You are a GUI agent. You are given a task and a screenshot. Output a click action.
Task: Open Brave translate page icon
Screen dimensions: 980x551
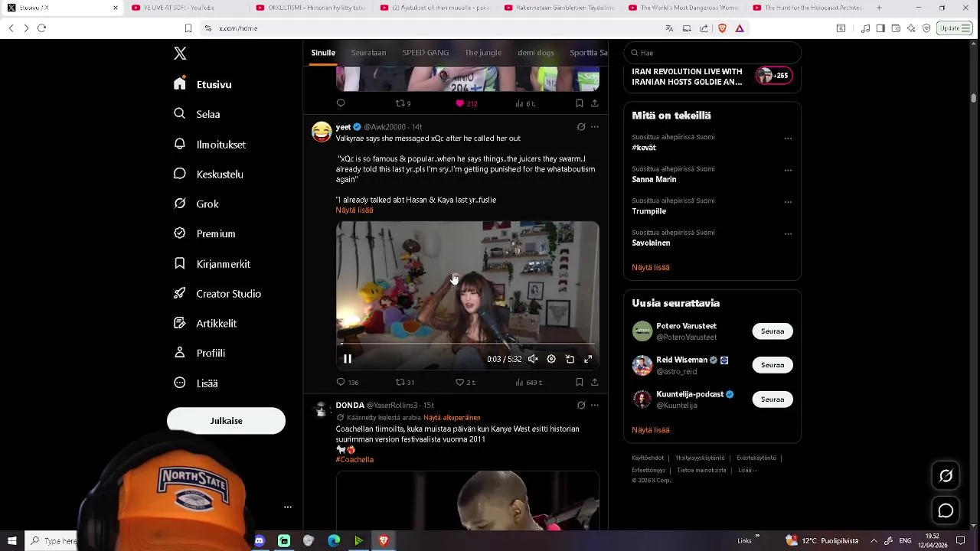click(x=669, y=28)
